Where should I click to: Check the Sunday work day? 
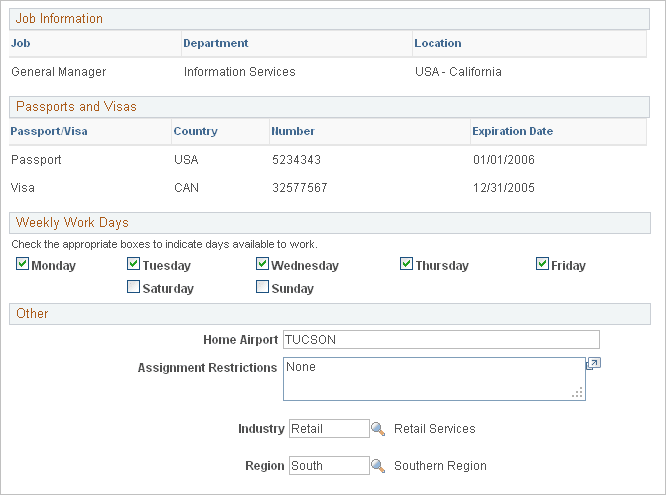point(262,288)
